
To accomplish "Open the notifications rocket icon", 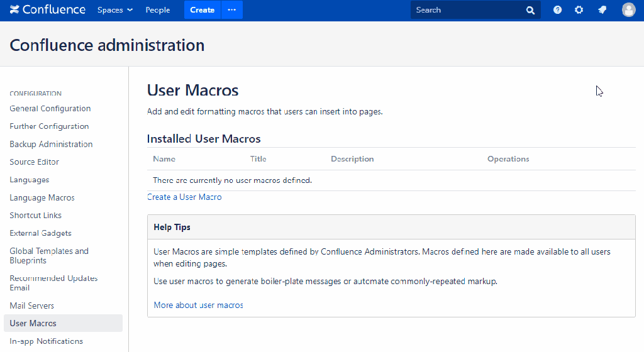I will pyautogui.click(x=602, y=10).
